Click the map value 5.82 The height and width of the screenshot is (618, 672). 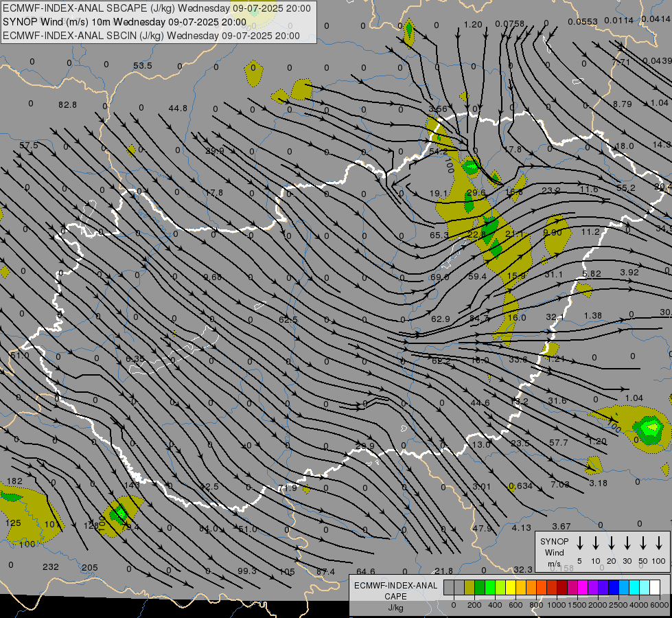(x=592, y=273)
